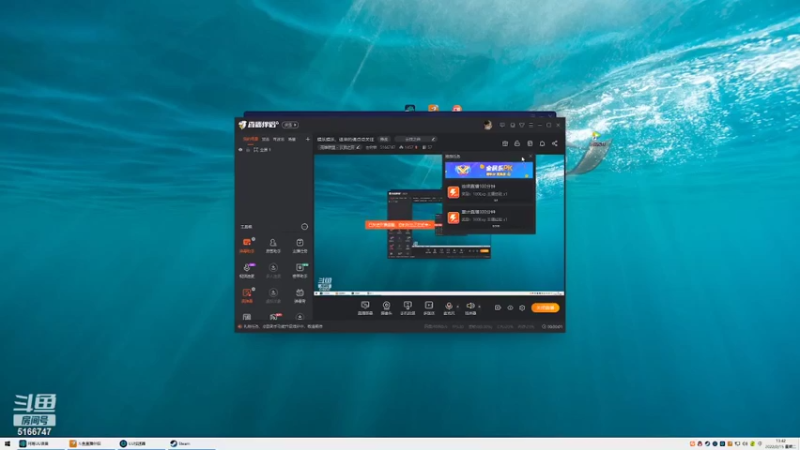Close the task popup with its X
The width and height of the screenshot is (800, 450).
pyautogui.click(x=530, y=157)
